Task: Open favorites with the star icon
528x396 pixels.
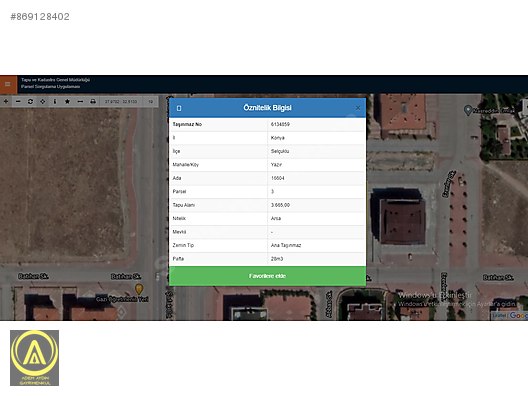Action: 67,101
